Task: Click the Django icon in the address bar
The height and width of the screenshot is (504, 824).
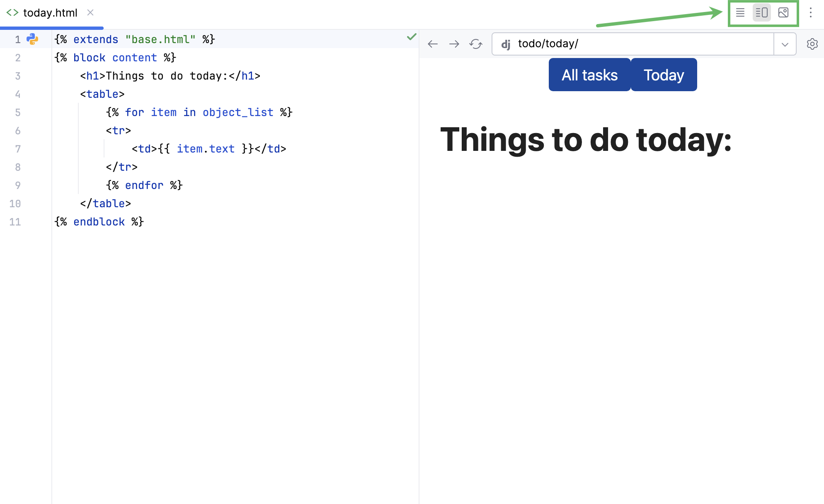Action: click(506, 44)
